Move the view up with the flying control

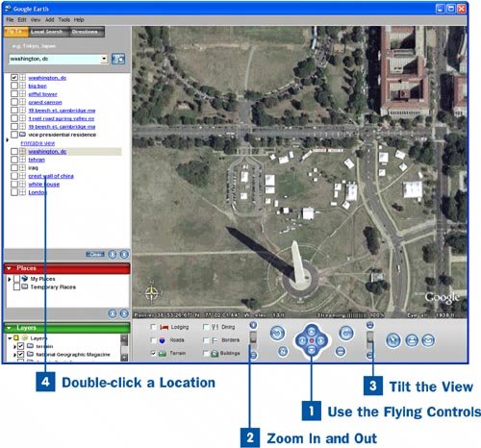click(x=312, y=331)
